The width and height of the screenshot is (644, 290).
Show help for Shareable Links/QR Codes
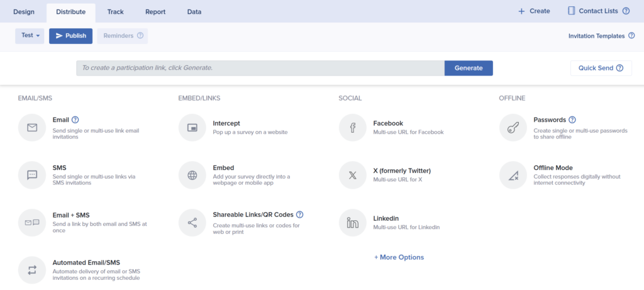[299, 215]
